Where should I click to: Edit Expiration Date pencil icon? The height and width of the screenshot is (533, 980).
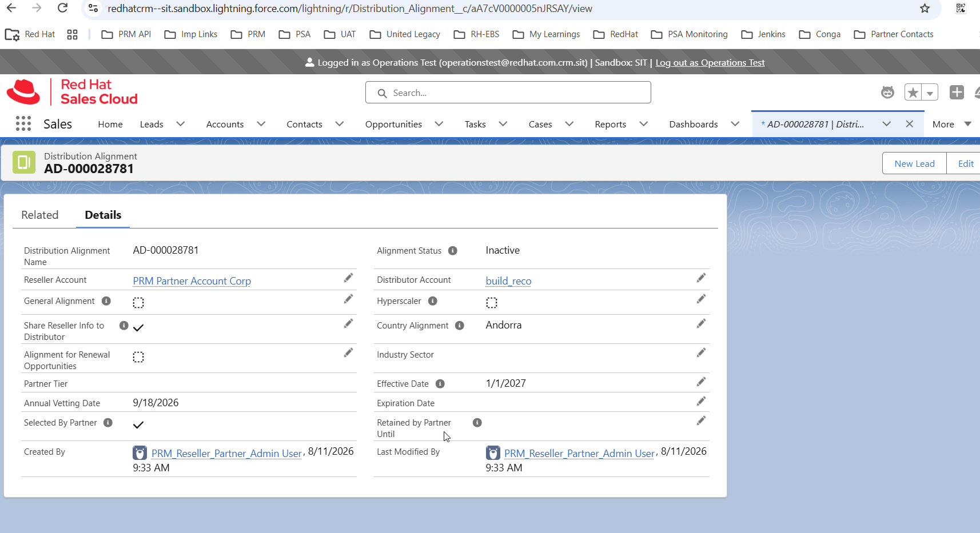(x=701, y=402)
